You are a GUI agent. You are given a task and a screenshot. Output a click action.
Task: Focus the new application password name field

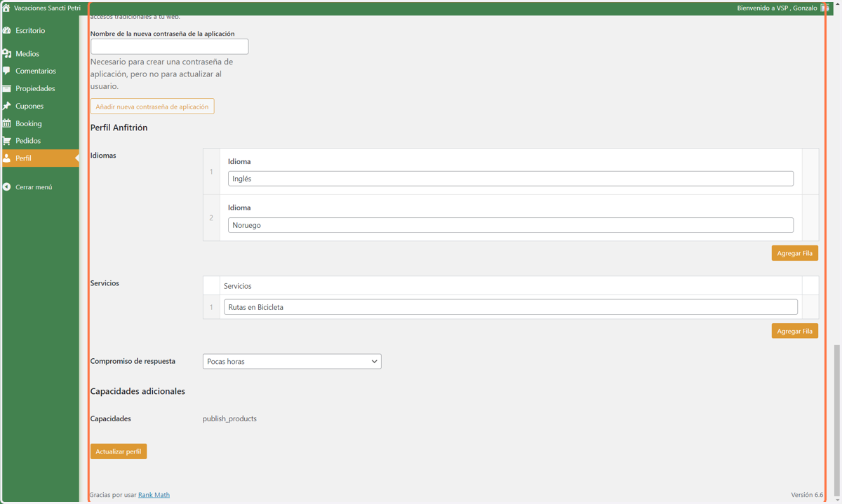[x=169, y=46]
